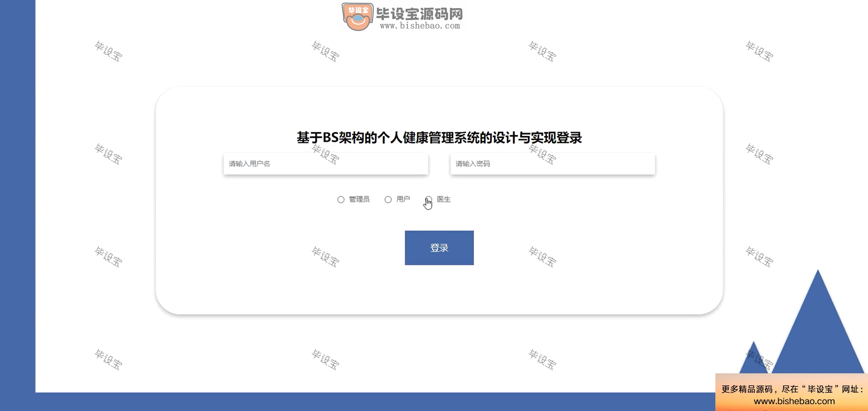Open the www.bishebao.com URL under the logo
The width and height of the screenshot is (868, 411).
(420, 26)
